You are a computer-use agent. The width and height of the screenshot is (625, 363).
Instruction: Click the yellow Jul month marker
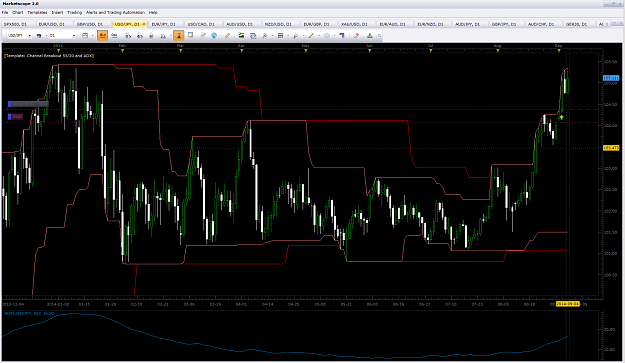coord(431,51)
